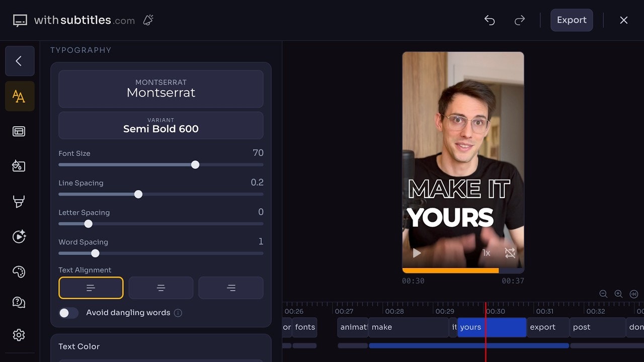The image size is (644, 362).
Task: Open the Montserrat font picker
Action: click(x=161, y=89)
